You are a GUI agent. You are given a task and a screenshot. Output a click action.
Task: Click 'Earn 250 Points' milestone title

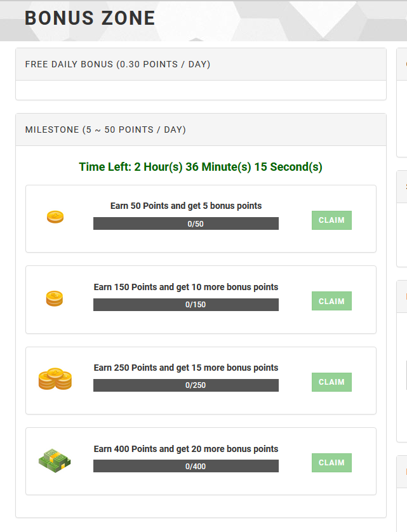tap(186, 368)
